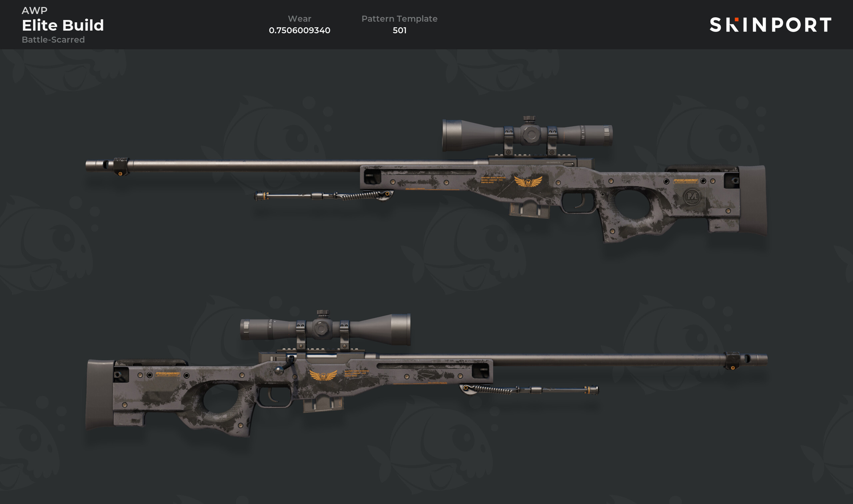Screen dimensions: 853x504
Task: Click the bolt handle knob on lower rifle
Action: coord(279,370)
